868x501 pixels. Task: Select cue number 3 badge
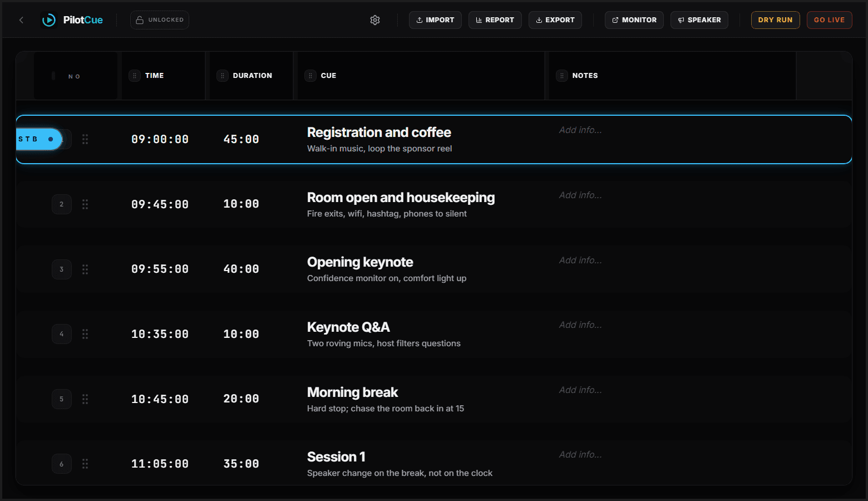click(x=62, y=269)
